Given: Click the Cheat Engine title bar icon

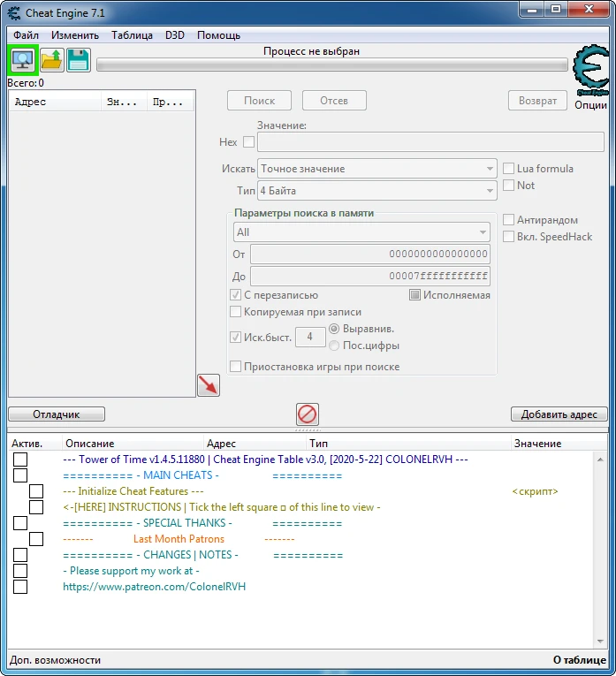Looking at the screenshot, I should 14,13.
